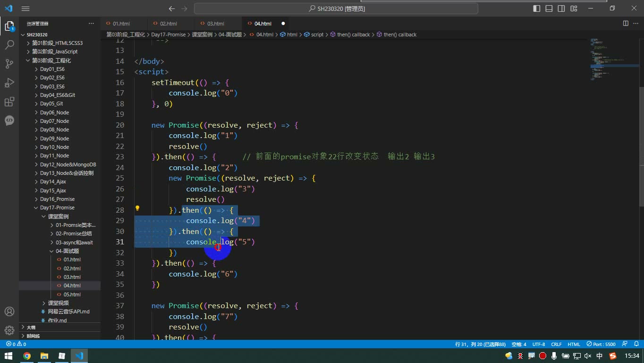The image size is (644, 363).
Task: Click the UTF-8 encoding status item
Action: (x=539, y=344)
